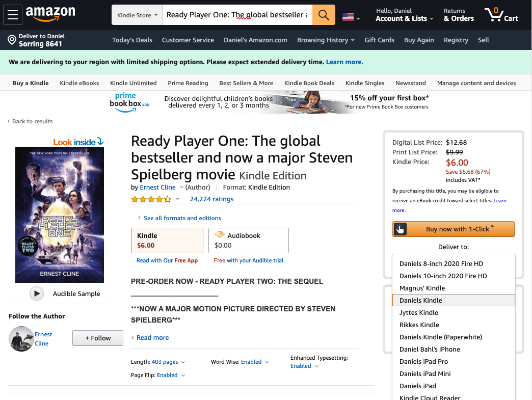Select Daniels iPad Pro device

[x=454, y=361]
